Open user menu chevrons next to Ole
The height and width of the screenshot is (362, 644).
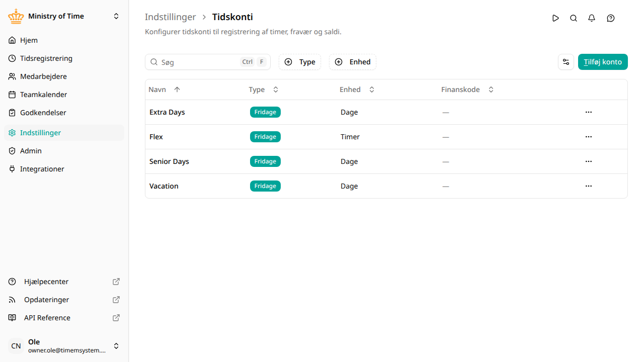[116, 346]
